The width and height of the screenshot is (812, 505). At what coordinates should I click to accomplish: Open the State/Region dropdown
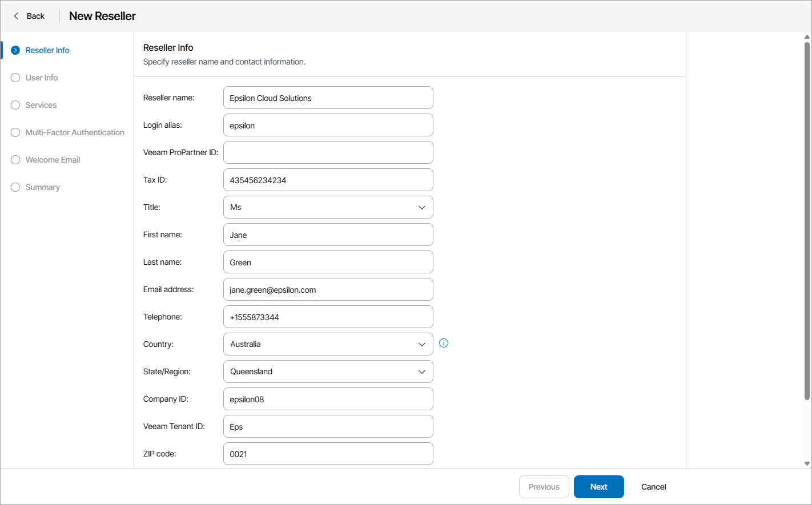click(x=421, y=371)
